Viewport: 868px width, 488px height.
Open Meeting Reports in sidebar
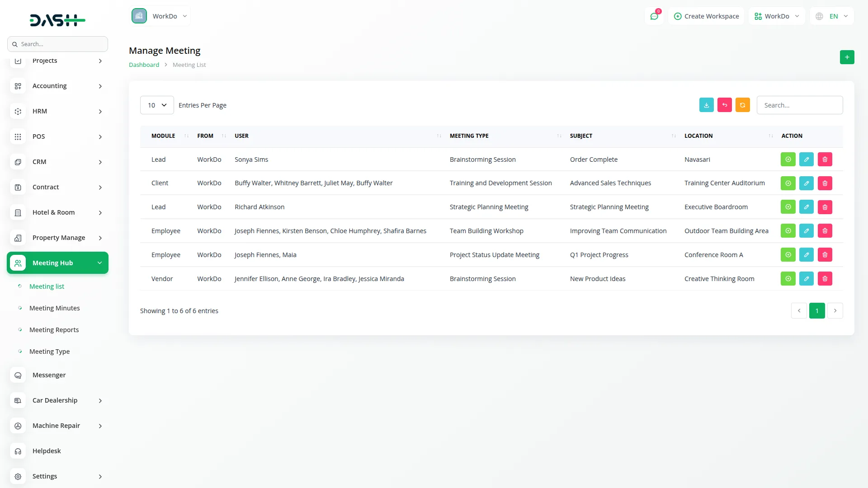(54, 330)
